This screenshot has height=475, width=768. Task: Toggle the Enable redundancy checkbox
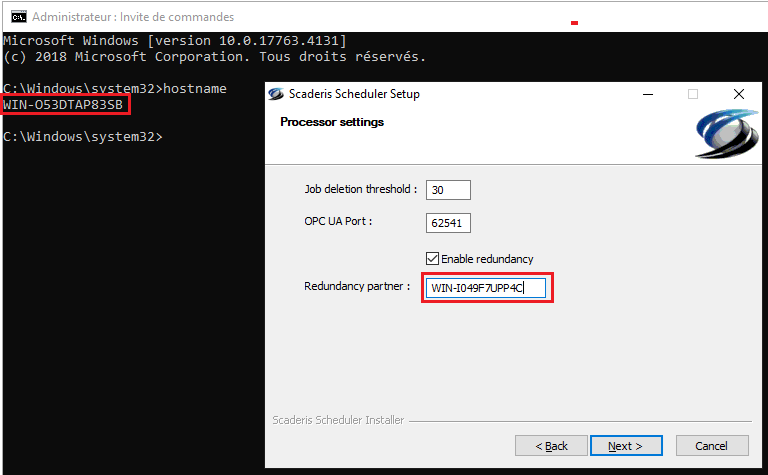(x=433, y=258)
